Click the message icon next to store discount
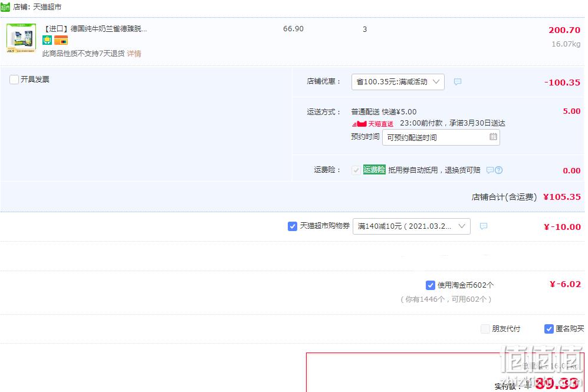 coord(458,82)
